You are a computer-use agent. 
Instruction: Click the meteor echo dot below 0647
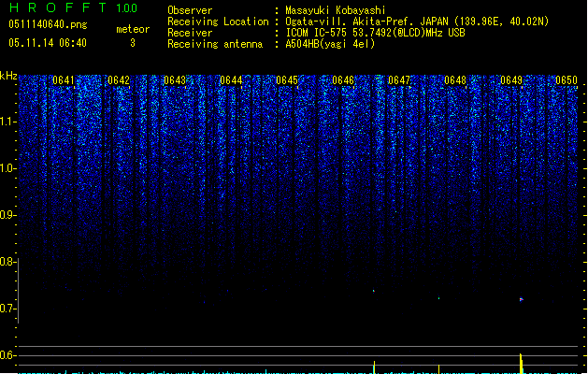pyautogui.click(x=374, y=291)
